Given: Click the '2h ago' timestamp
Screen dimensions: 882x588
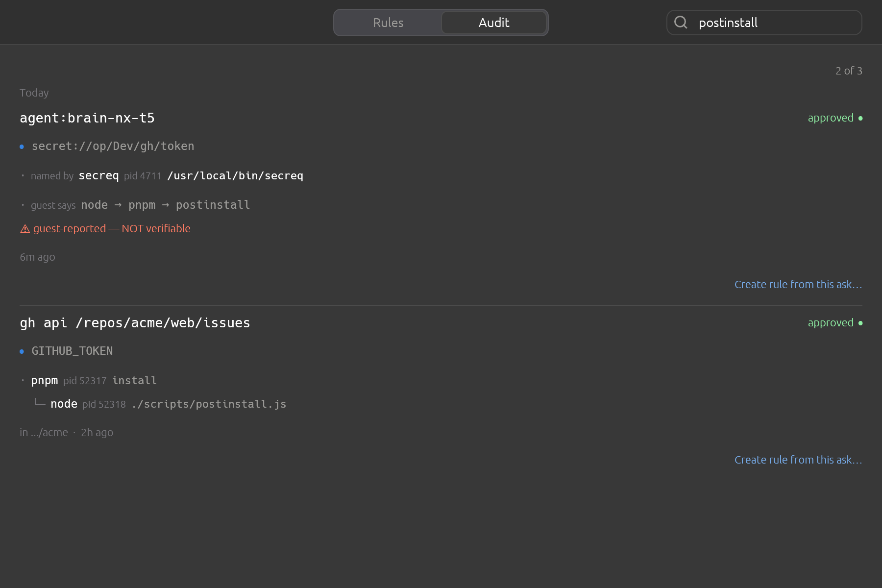Looking at the screenshot, I should pos(97,432).
